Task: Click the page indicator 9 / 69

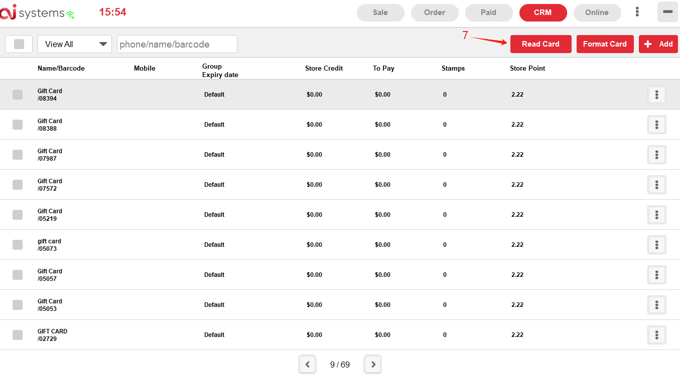Action: click(x=340, y=365)
